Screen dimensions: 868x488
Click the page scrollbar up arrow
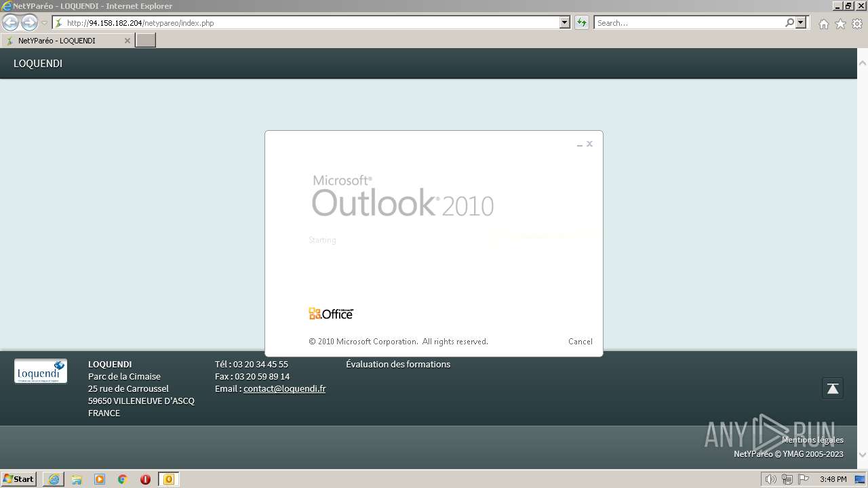tap(863, 63)
